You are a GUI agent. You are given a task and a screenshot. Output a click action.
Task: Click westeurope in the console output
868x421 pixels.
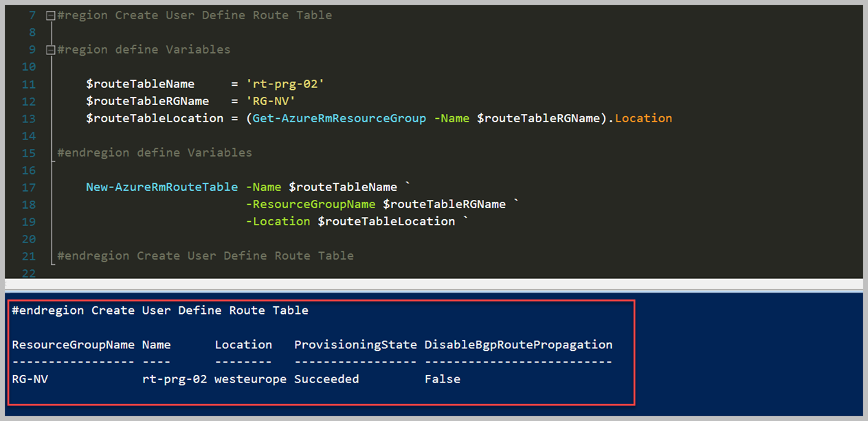250,379
